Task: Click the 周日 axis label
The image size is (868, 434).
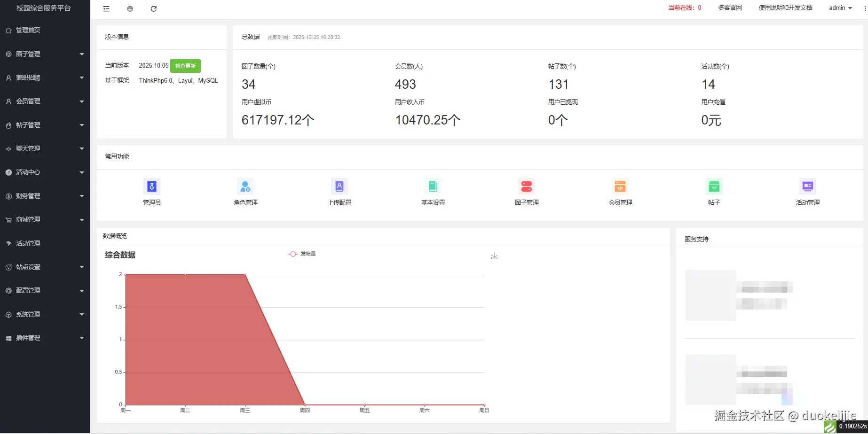Action: coord(484,411)
